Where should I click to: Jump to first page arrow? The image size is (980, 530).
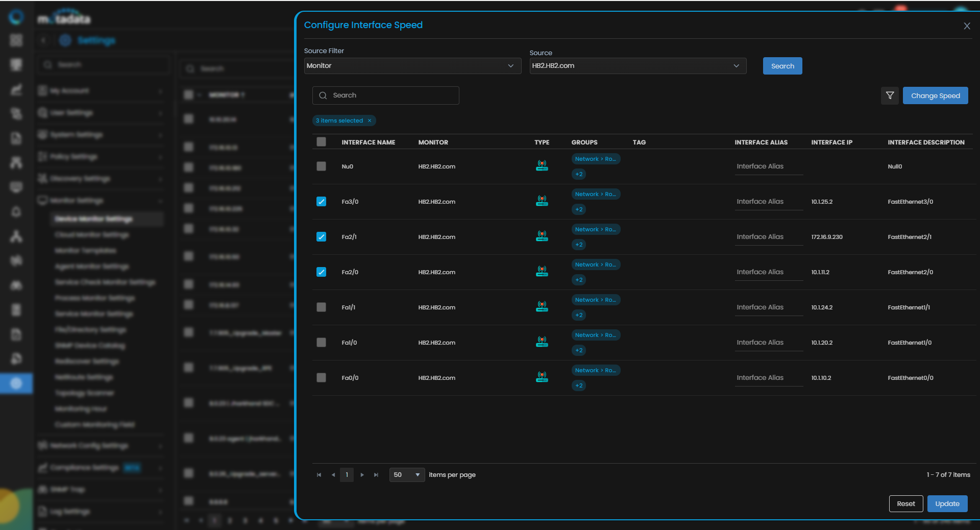point(319,475)
